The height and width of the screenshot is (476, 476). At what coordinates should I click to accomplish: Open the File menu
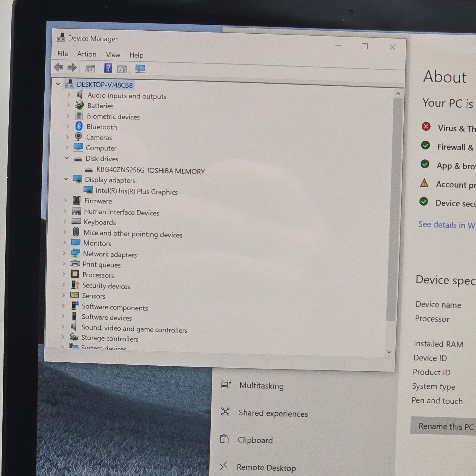pyautogui.click(x=63, y=54)
